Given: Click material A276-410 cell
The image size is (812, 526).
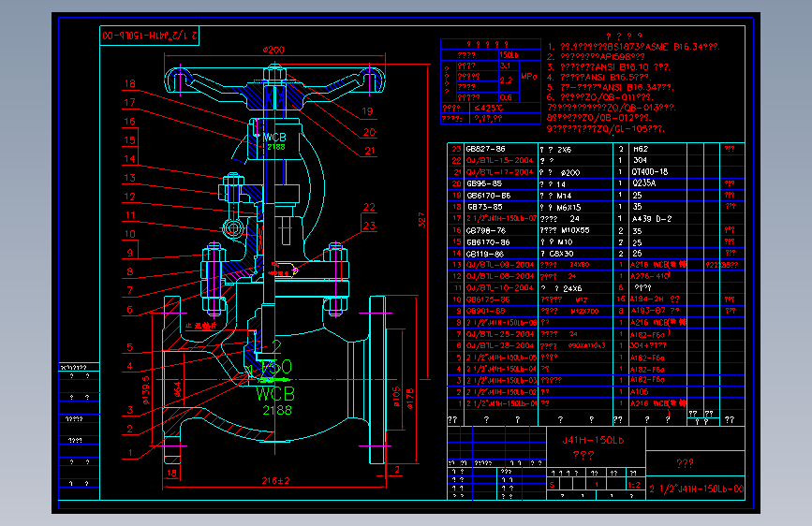Looking at the screenshot, I should pos(650,276).
